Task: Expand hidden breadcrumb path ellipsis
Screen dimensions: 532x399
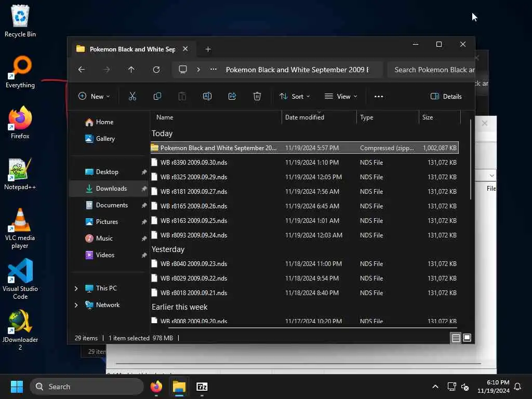Action: coord(213,70)
